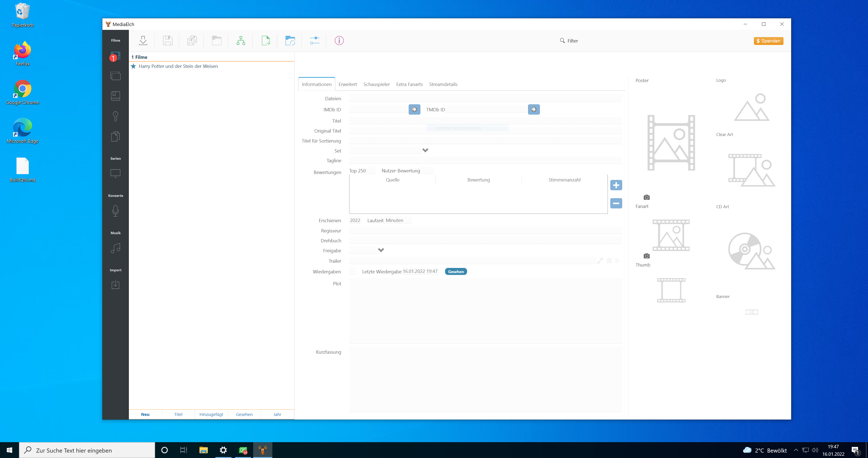The width and height of the screenshot is (868, 458).
Task: Open the movie scraper download icon
Action: (143, 41)
